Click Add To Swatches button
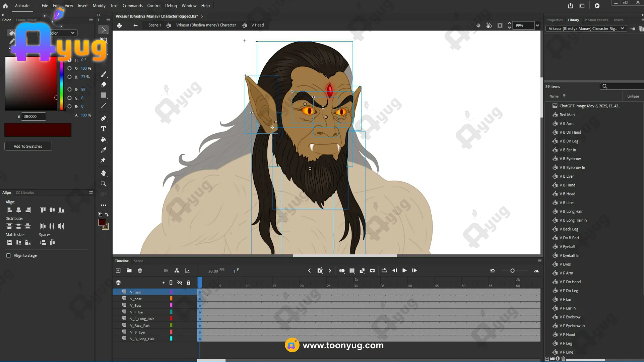The width and height of the screenshot is (644, 362). (28, 146)
